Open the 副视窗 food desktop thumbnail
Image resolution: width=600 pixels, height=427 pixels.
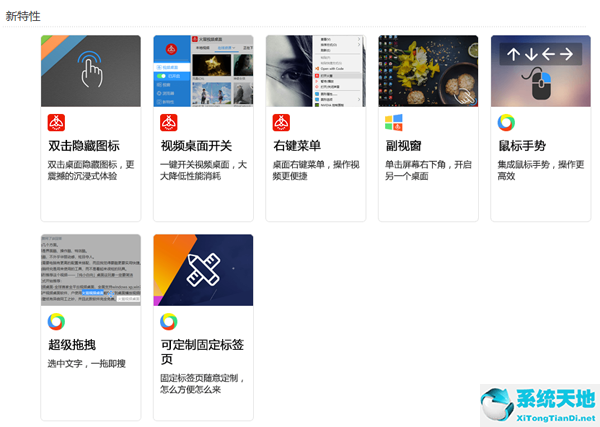(428, 71)
